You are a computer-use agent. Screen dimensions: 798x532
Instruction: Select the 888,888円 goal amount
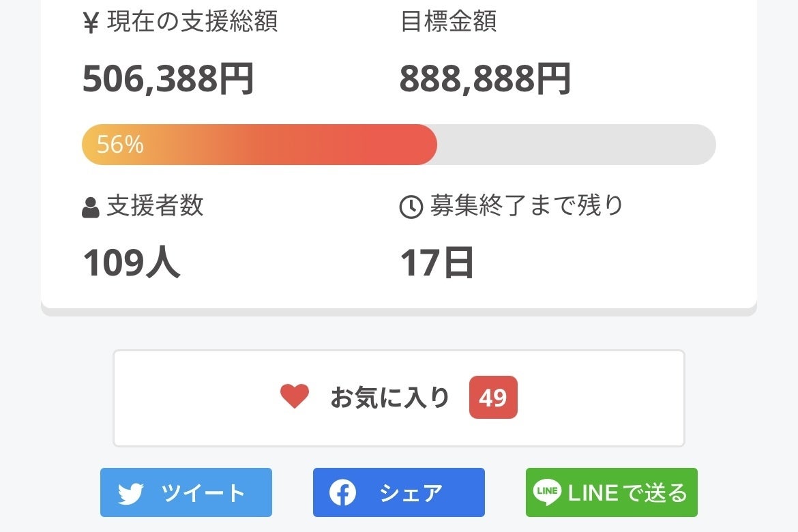point(485,79)
